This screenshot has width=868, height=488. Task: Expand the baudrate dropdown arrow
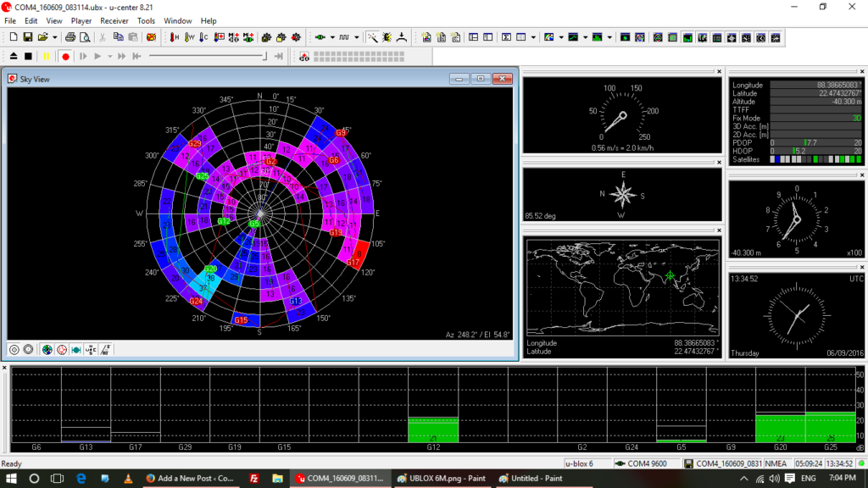click(x=357, y=37)
